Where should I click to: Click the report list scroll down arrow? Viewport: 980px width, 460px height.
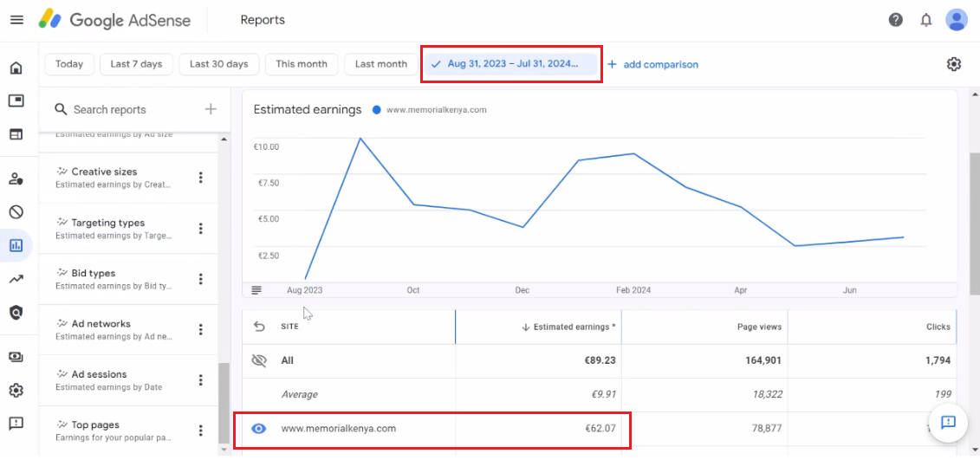point(224,450)
